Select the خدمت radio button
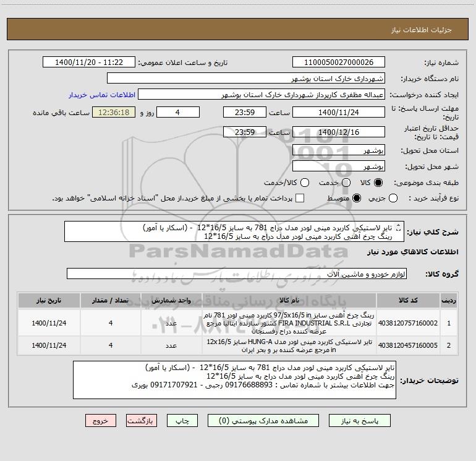The height and width of the screenshot is (461, 476). tap(346, 183)
